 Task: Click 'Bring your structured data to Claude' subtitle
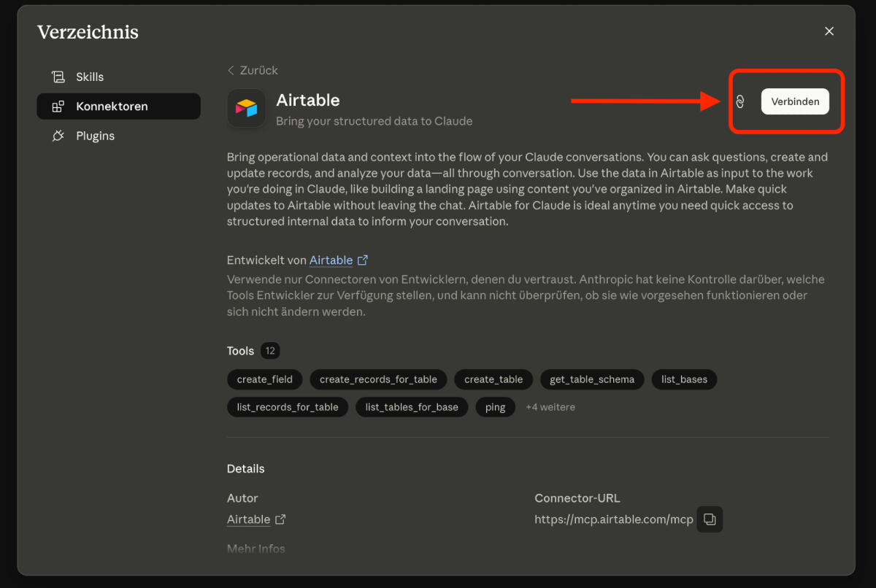[374, 121]
